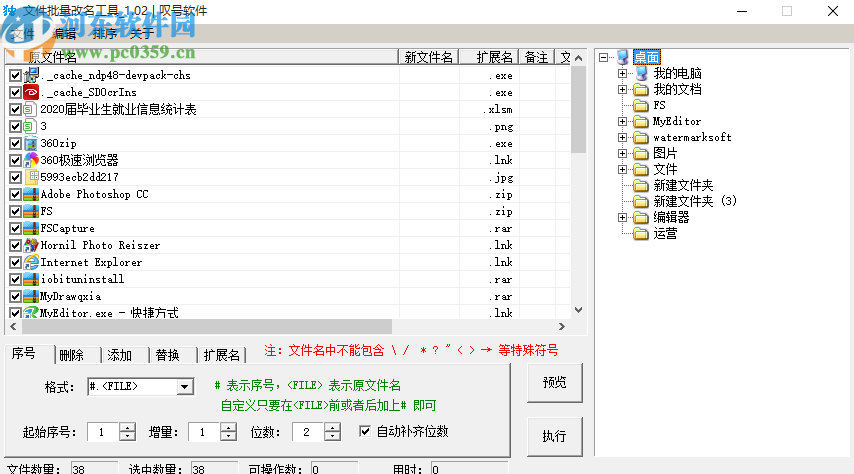Open the 格式 format dropdown
The width and height of the screenshot is (854, 474).
(185, 387)
